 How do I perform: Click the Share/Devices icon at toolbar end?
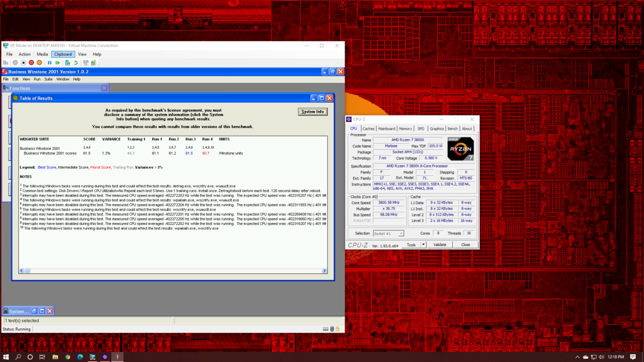(94, 63)
